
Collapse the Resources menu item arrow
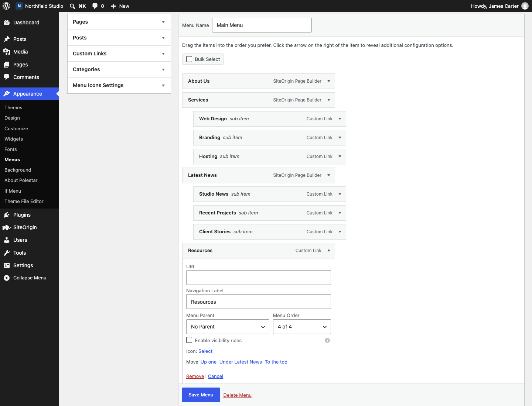coord(329,250)
